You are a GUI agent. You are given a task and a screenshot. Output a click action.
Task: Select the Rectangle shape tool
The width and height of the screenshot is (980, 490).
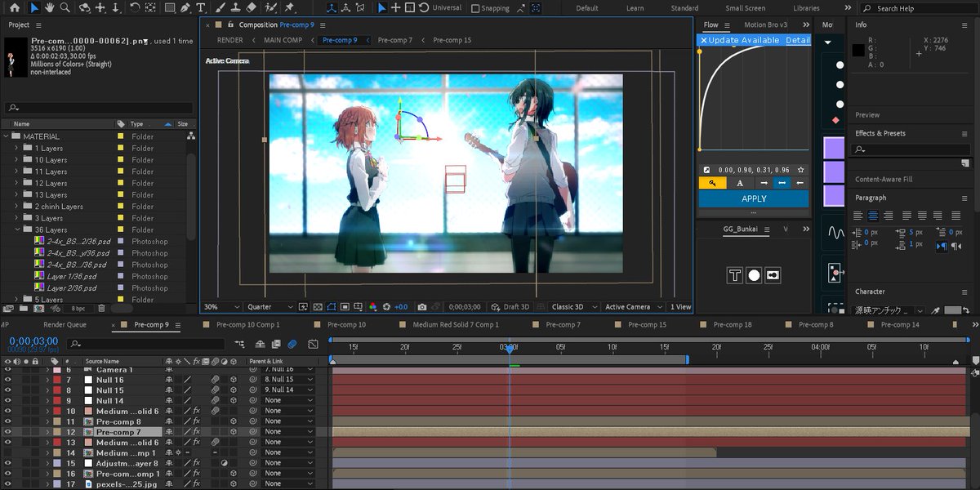click(169, 8)
